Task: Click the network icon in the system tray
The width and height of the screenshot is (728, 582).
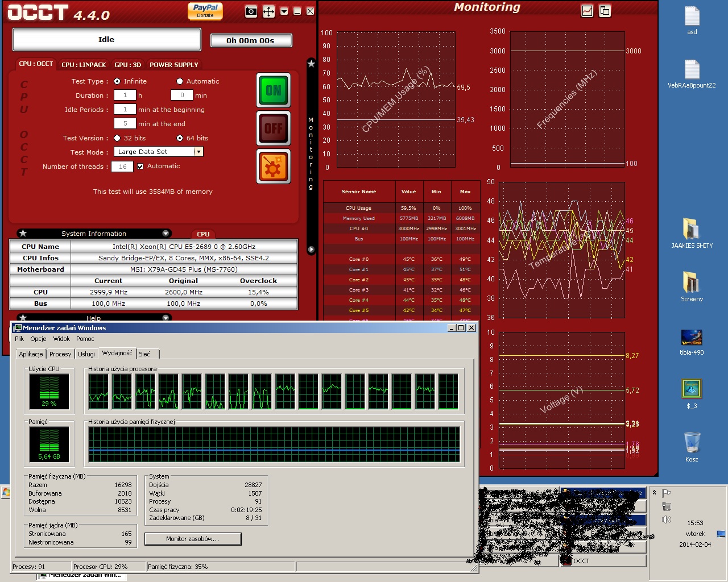Action: coord(667,506)
